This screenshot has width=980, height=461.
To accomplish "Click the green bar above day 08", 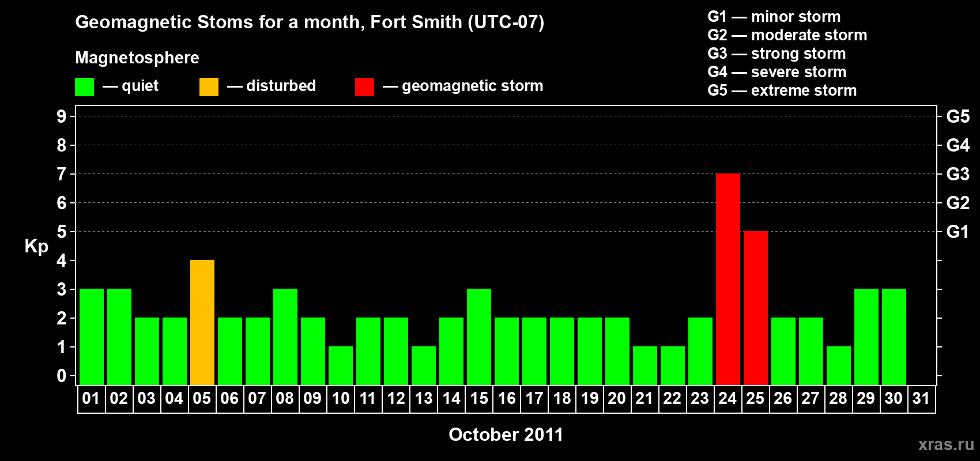I will click(x=285, y=337).
